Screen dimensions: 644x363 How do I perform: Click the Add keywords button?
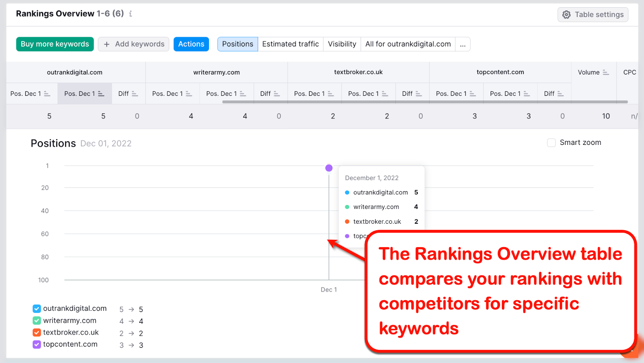(134, 44)
